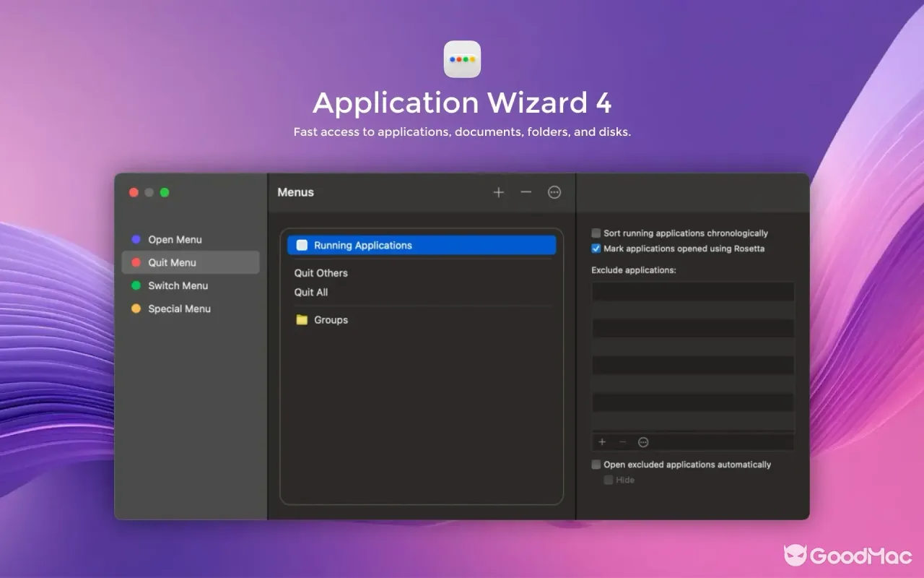Choose the Quit All entry
Screen dimensions: 924x578
point(311,292)
